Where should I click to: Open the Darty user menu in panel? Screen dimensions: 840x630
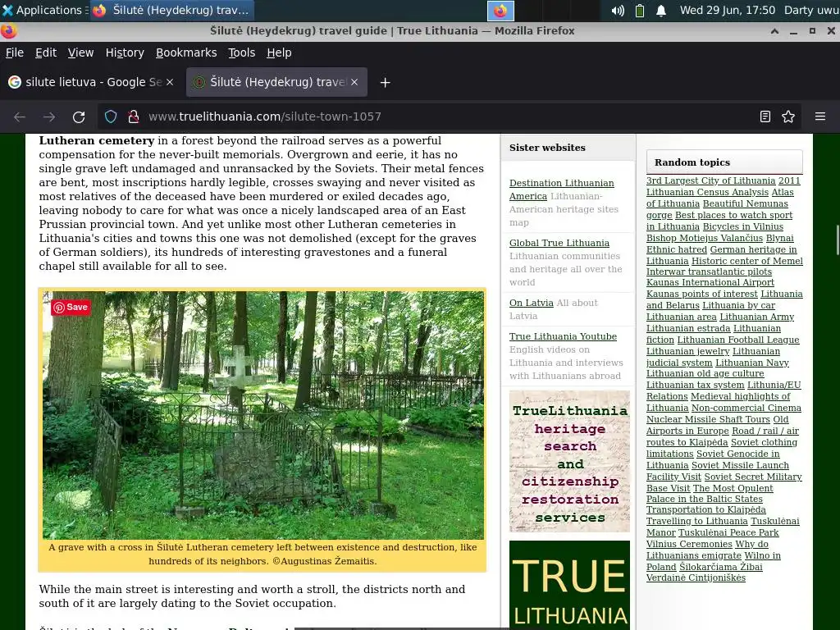click(811, 10)
